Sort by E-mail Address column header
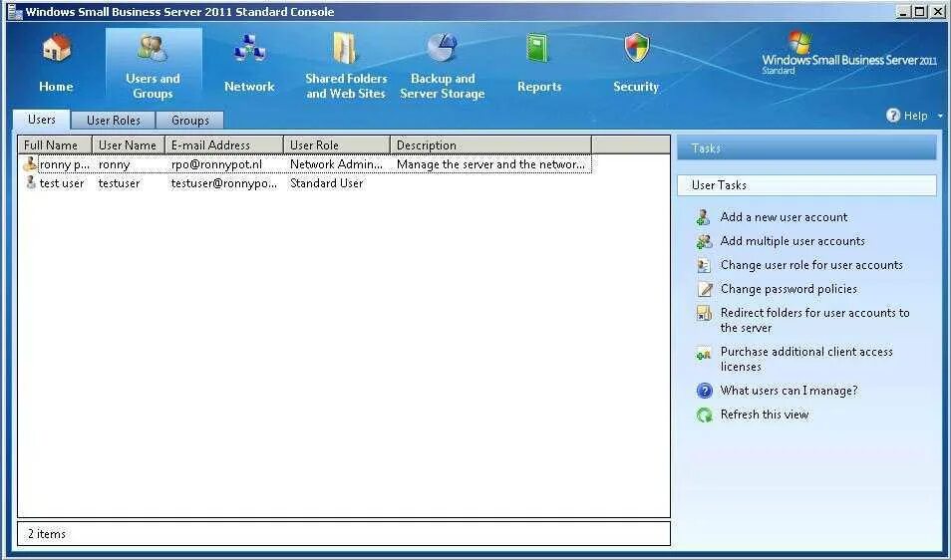Viewport: 951px width, 560px height. click(224, 145)
